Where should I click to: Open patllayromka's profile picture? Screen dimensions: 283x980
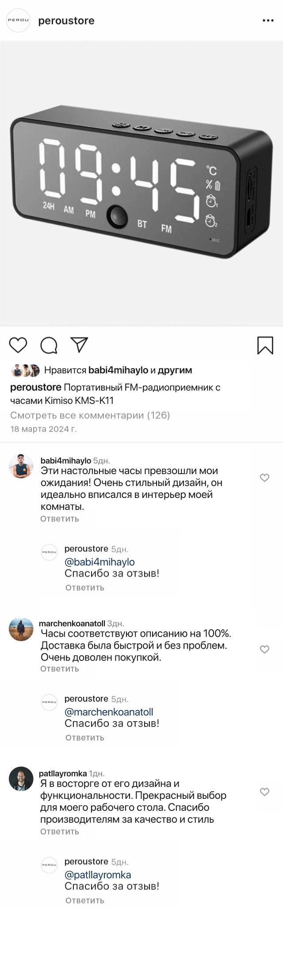pyautogui.click(x=21, y=779)
